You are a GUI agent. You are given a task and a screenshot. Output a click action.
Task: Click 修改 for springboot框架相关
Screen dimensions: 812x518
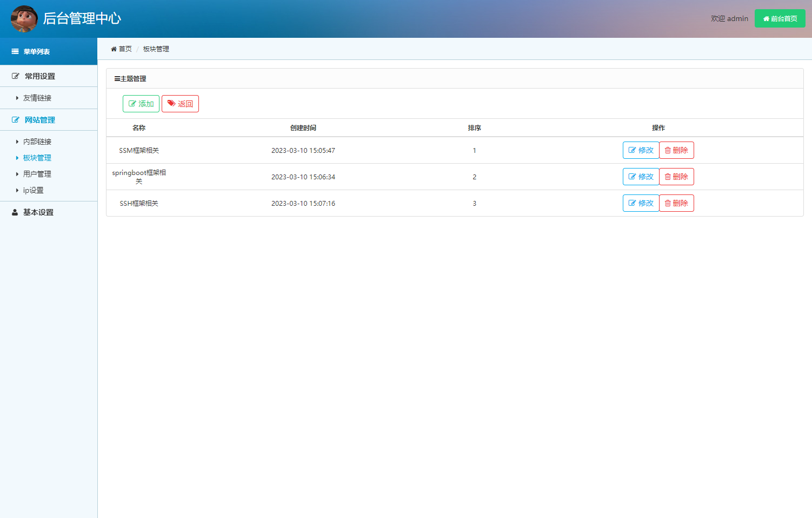coord(641,177)
